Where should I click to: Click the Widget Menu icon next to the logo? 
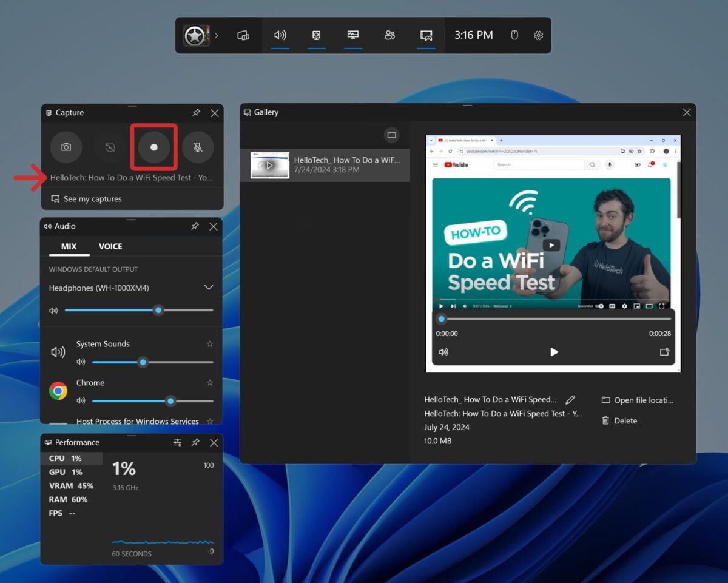[243, 35]
